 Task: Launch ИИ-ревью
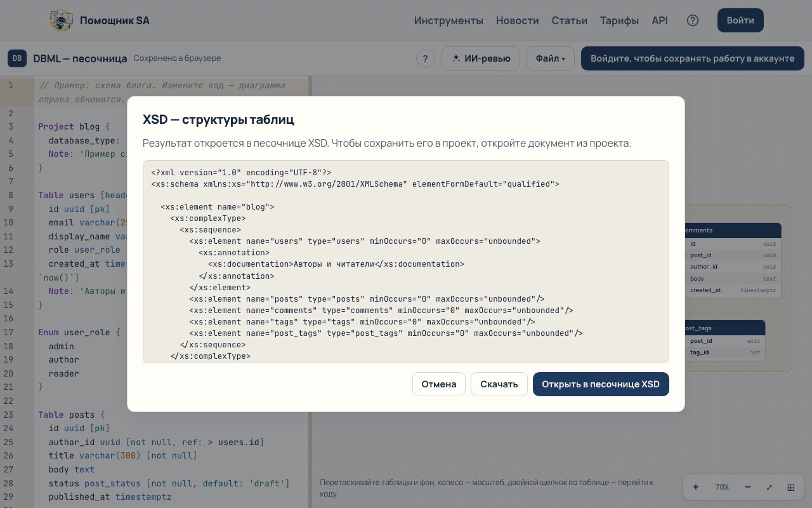point(481,58)
